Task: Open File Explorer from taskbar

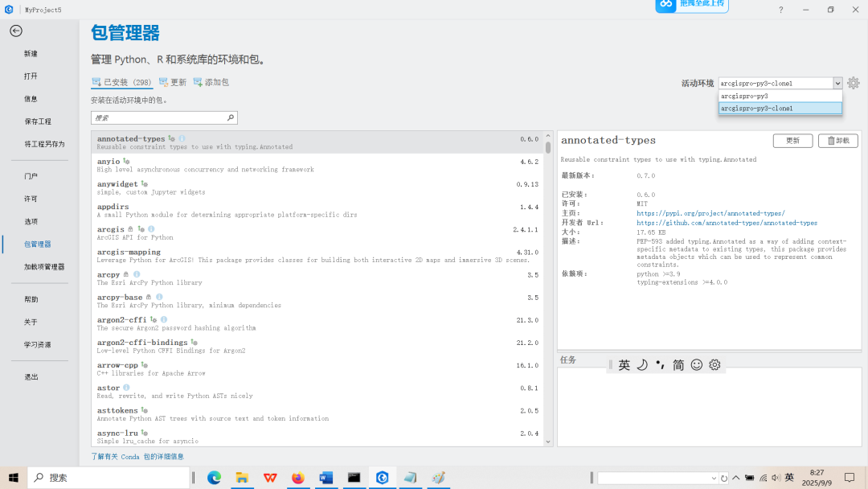Action: [242, 478]
